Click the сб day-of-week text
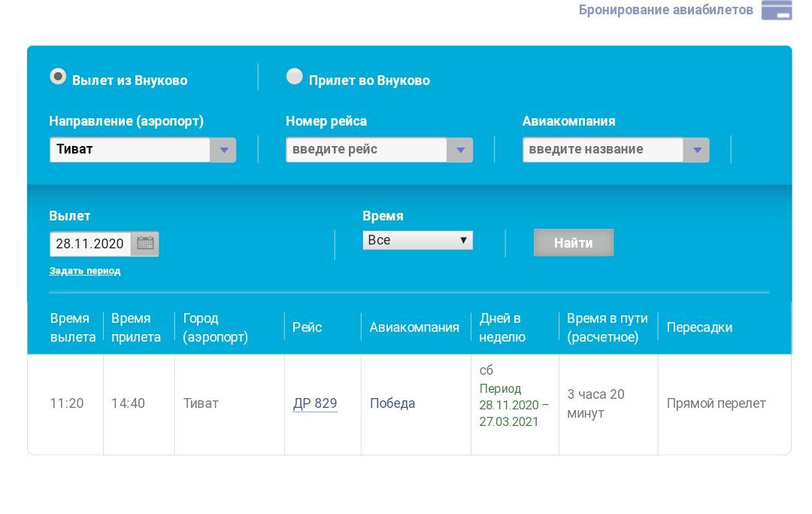 tap(486, 370)
